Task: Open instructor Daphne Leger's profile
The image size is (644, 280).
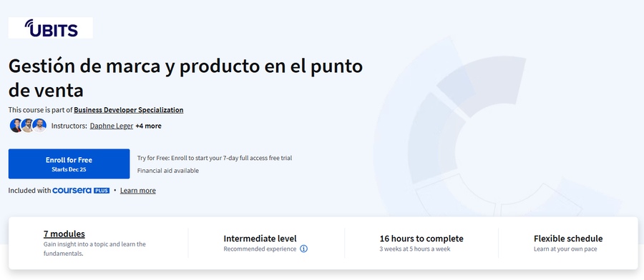Action: coord(112,126)
